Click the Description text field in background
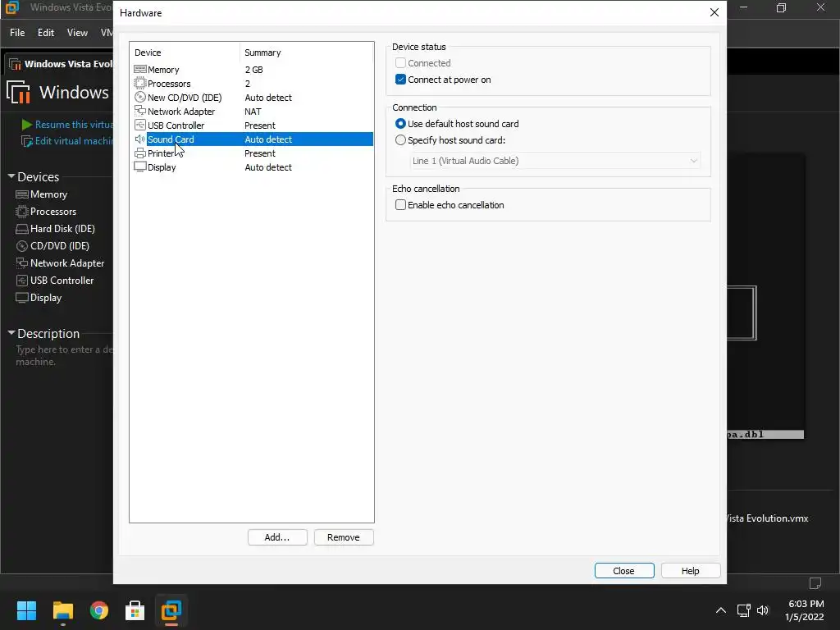 pos(64,356)
